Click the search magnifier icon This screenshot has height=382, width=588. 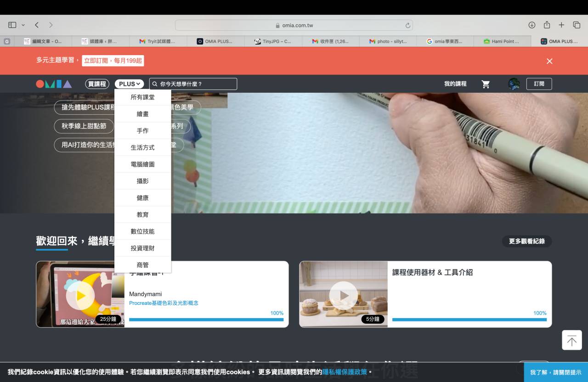[x=155, y=84]
